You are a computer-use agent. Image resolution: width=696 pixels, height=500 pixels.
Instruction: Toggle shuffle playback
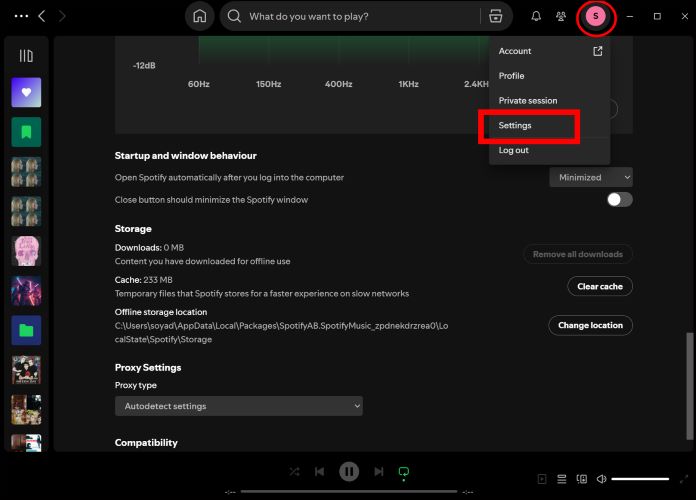[294, 471]
